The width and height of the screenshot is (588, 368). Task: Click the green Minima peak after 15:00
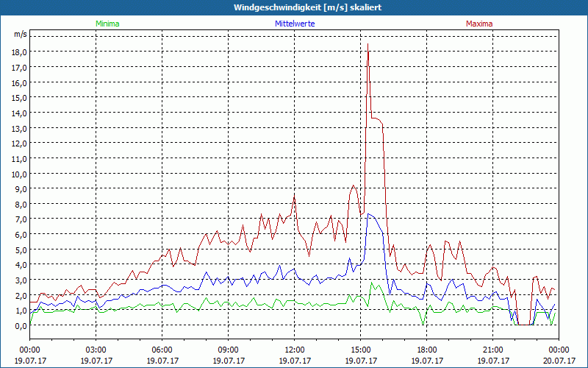[x=372, y=283]
